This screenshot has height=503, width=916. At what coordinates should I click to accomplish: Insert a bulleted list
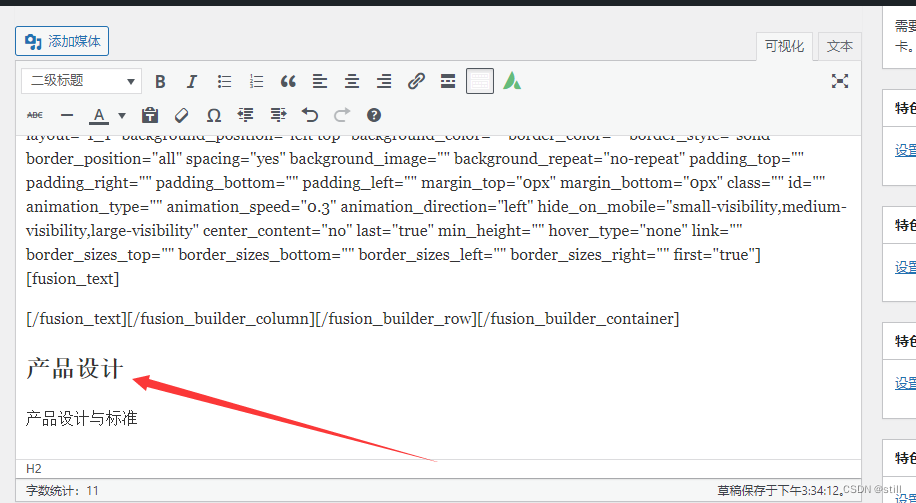click(x=224, y=81)
